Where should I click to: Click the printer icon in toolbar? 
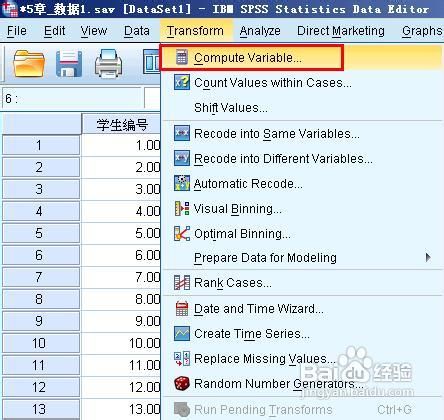[108, 63]
